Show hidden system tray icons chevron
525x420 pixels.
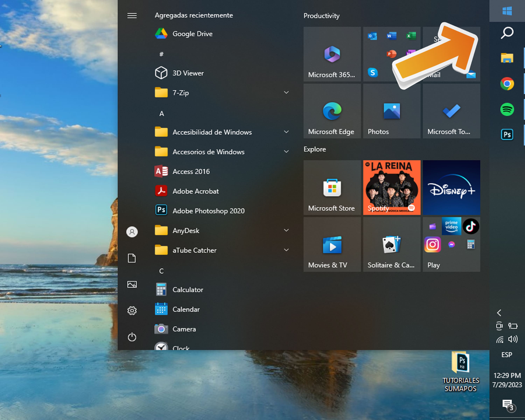click(x=499, y=313)
